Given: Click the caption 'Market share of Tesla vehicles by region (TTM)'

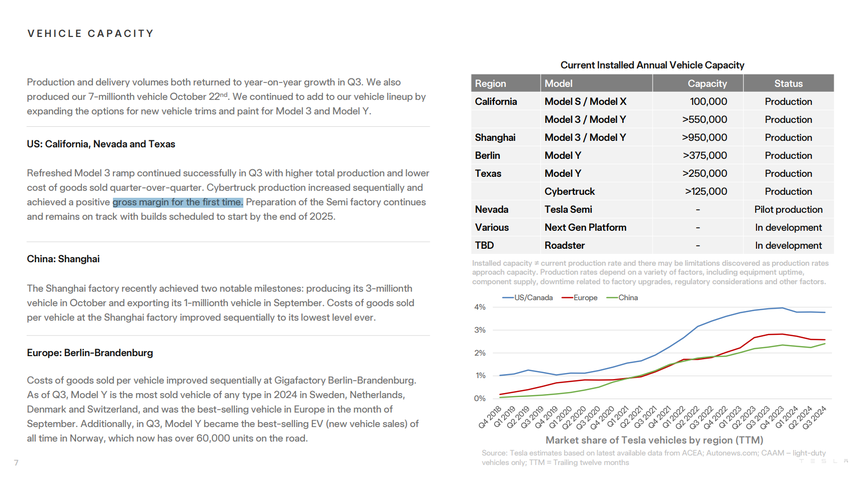Looking at the screenshot, I should tap(654, 440).
